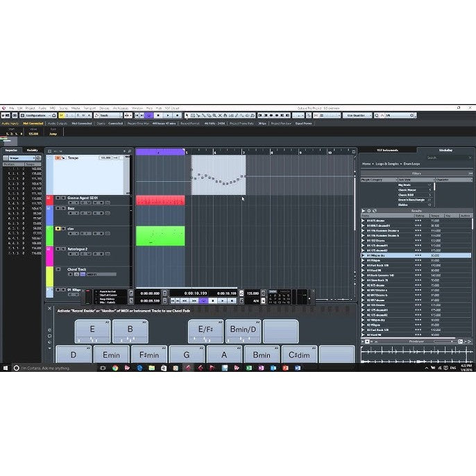Select the highlighted 90bpm dry loop row
476x476 pixels.
pos(416,255)
